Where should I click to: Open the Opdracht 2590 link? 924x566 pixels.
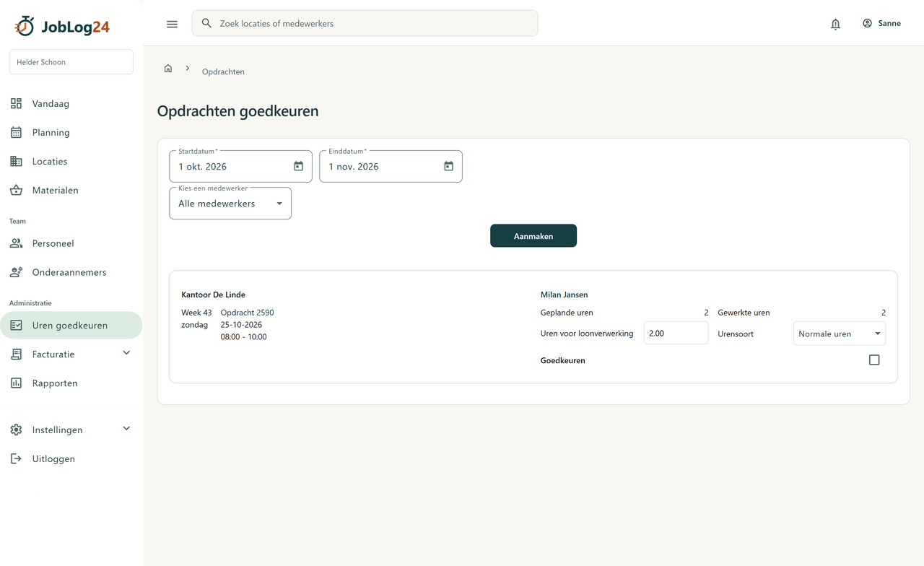[247, 313]
